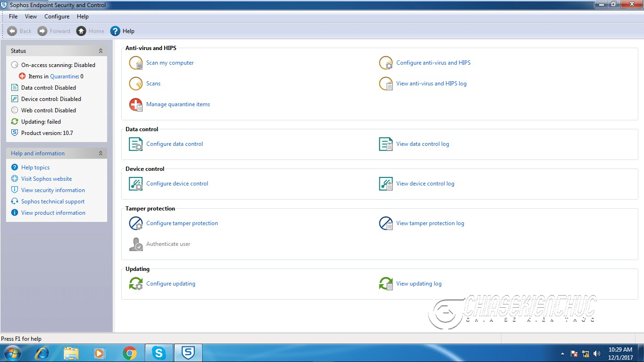Image resolution: width=644 pixels, height=362 pixels.
Task: Open Google Chrome from taskbar
Action: point(130,353)
